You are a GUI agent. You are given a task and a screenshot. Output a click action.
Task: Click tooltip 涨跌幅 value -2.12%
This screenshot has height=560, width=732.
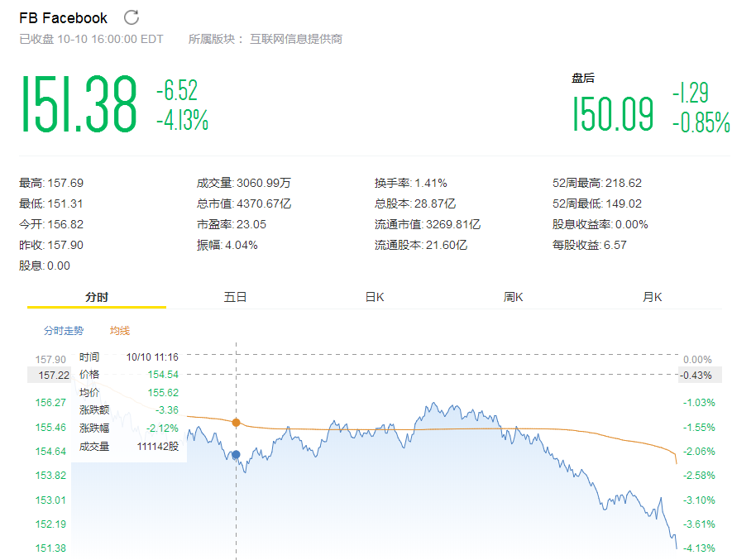[162, 428]
